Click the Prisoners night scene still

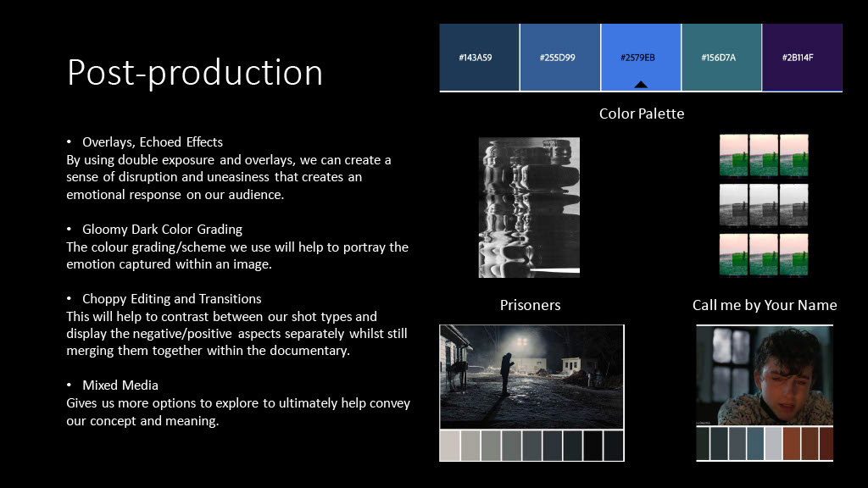[x=531, y=377]
